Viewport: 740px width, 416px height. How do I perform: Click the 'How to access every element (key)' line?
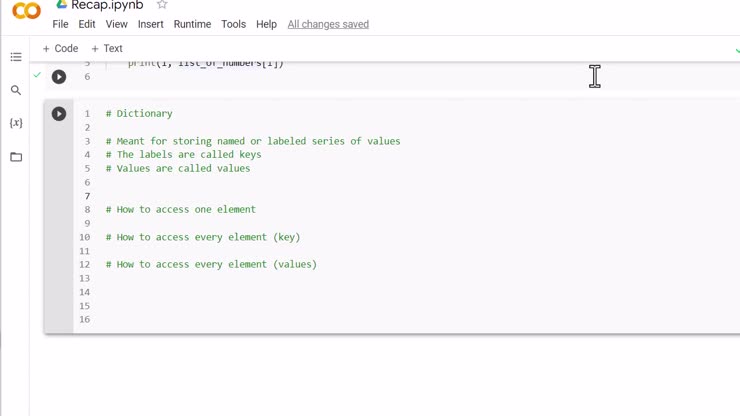pyautogui.click(x=203, y=237)
